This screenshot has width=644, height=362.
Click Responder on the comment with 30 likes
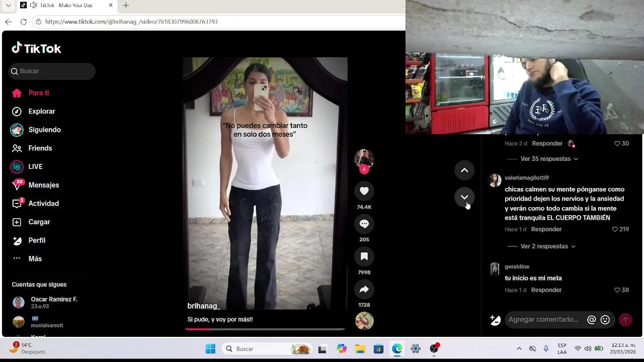coord(547,143)
